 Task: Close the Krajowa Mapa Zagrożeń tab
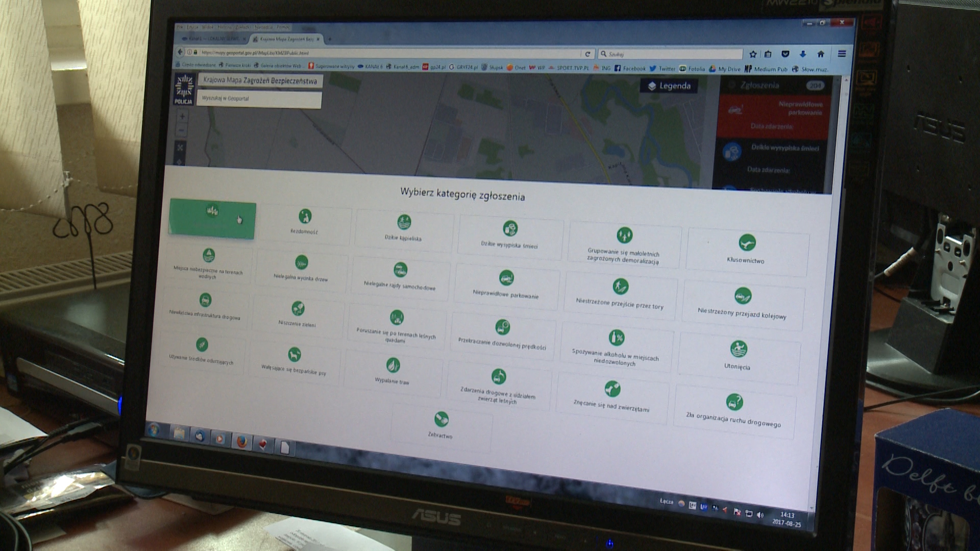click(319, 39)
